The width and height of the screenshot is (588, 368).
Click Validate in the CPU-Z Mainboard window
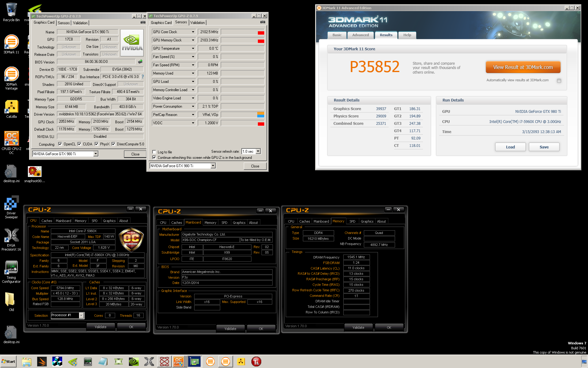(x=230, y=328)
